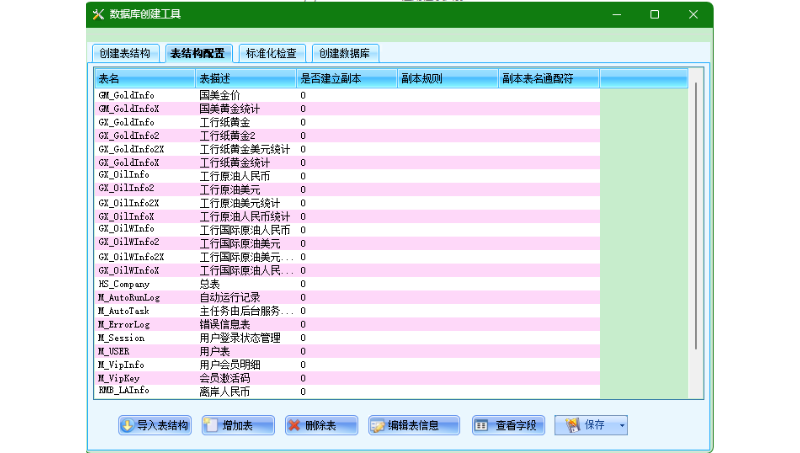This screenshot has width=800, height=453.
Task: Click the 是否建立副本 column header
Action: click(346, 78)
